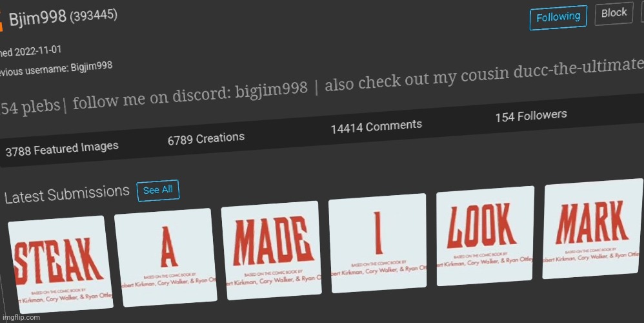This screenshot has width=644, height=323.
Task: Open See All latest submissions
Action: tap(157, 191)
